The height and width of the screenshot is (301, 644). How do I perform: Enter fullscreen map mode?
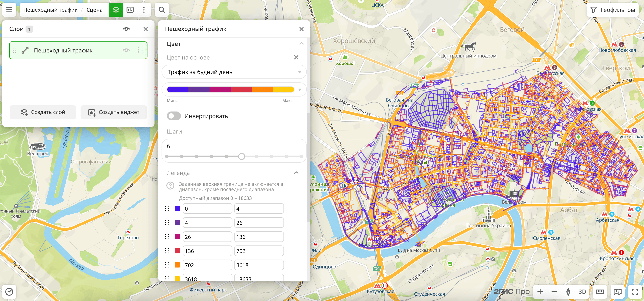[635, 292]
